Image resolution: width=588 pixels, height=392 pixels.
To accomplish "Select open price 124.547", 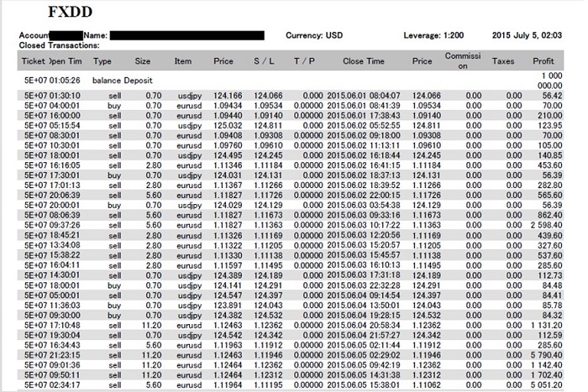I will (228, 295).
